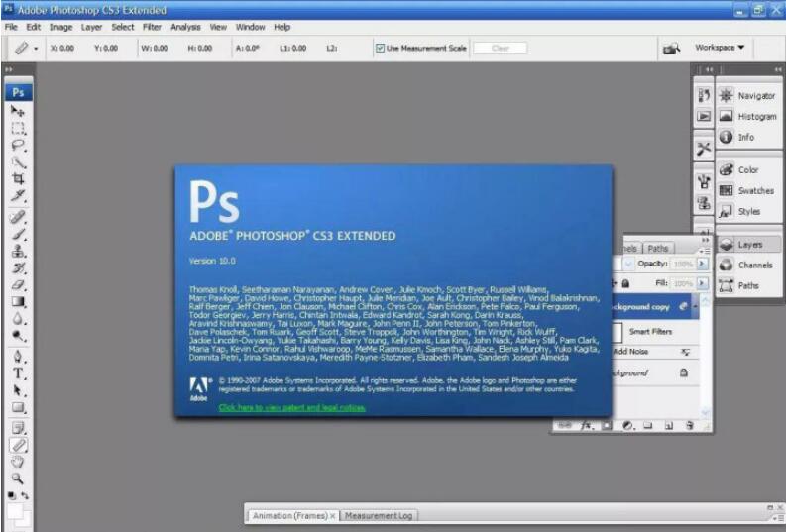Screen dimensions: 786x532
Task: Open the Fill slider arrow
Action: (703, 283)
